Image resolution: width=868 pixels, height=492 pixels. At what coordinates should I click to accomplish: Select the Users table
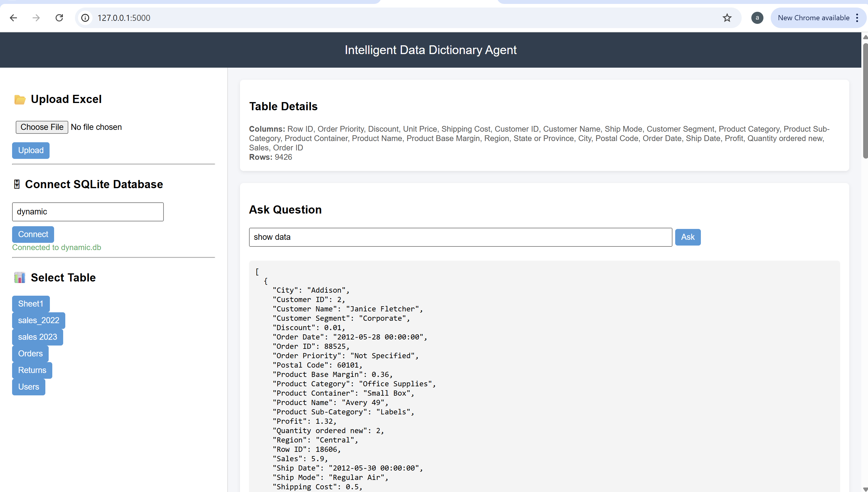pos(29,387)
